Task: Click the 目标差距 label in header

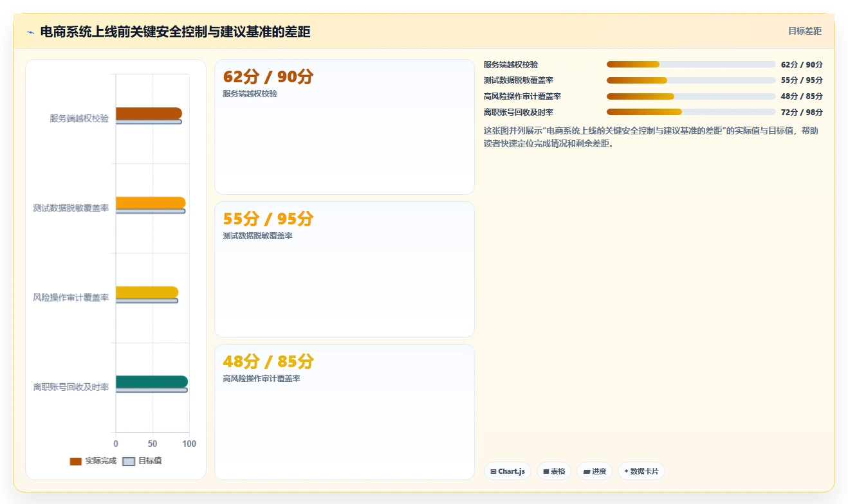Action: pyautogui.click(x=805, y=31)
